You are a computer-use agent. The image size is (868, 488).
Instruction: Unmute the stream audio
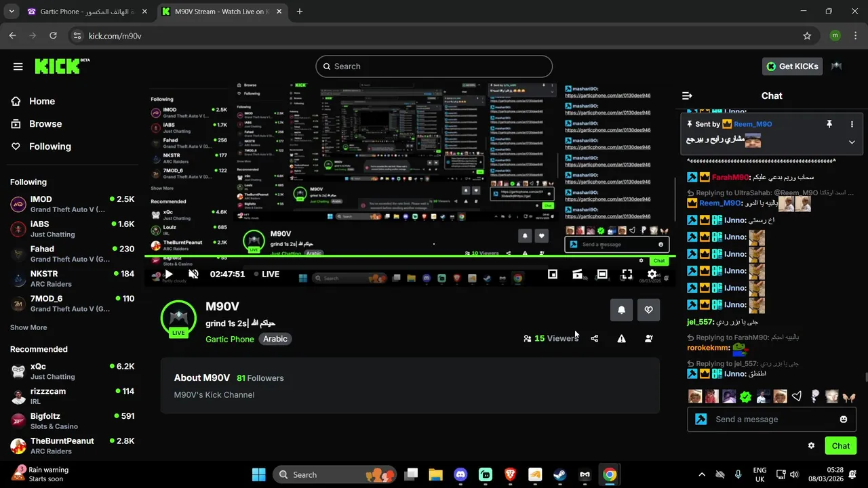coord(193,274)
